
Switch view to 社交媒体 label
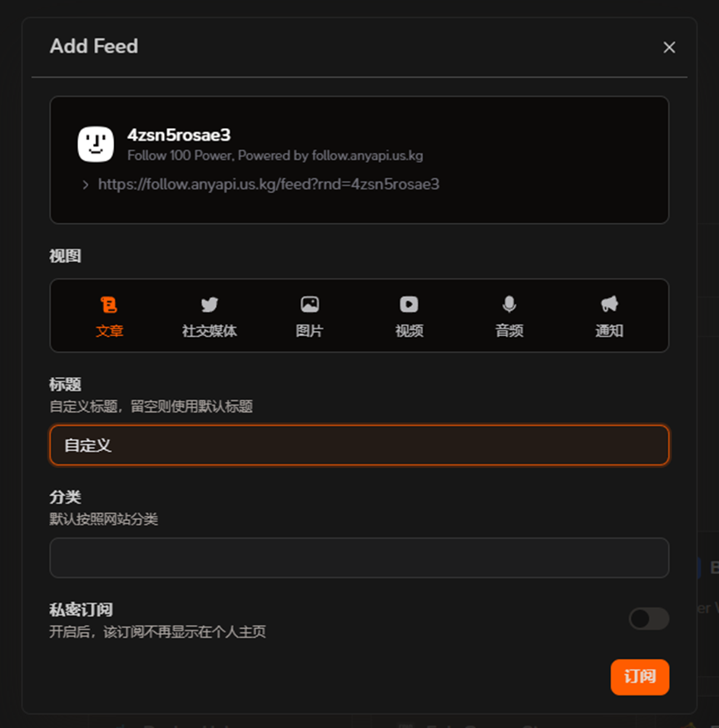(x=210, y=331)
